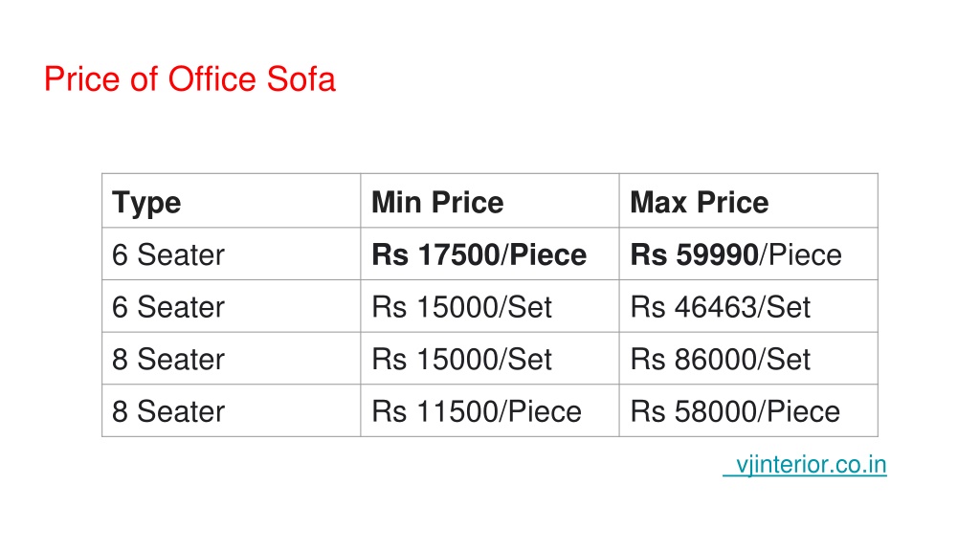Click the Price of Office Sofa title
Viewport: 980px width, 551px height.
tap(190, 79)
